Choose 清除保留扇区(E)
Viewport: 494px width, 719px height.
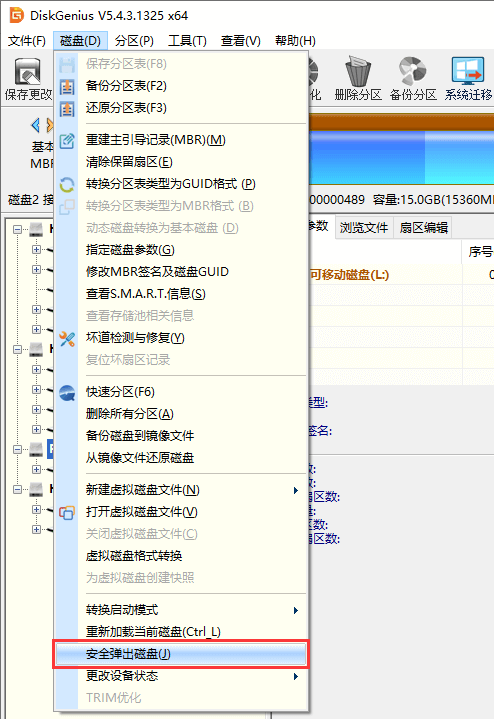pyautogui.click(x=180, y=162)
